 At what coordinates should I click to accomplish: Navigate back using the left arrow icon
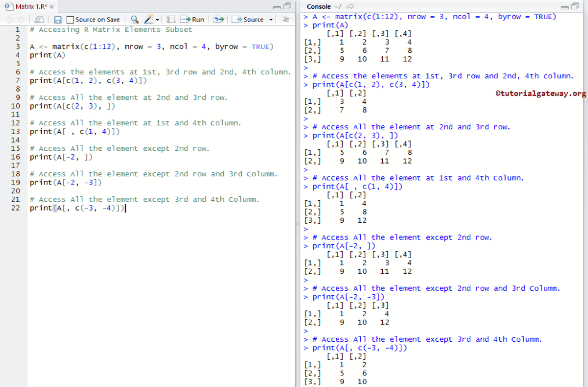(x=10, y=19)
